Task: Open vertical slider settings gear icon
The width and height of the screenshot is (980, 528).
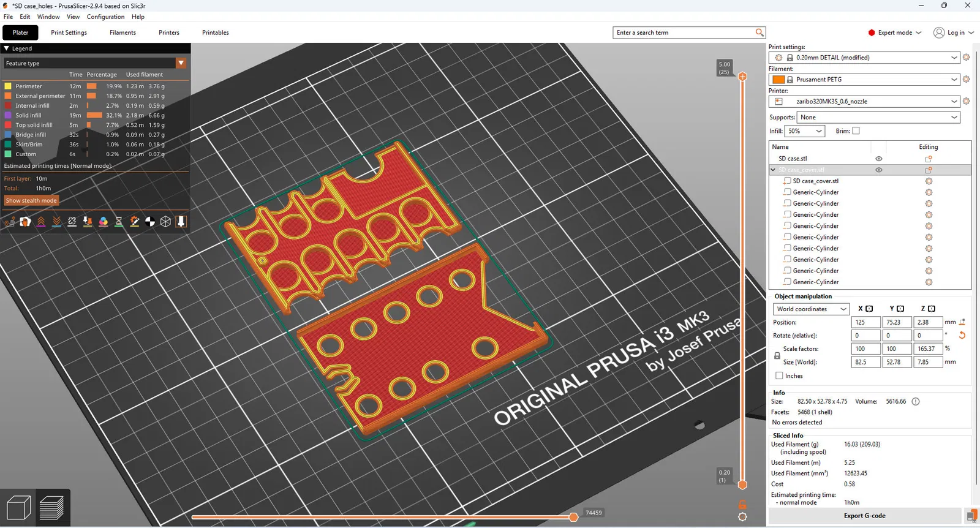Action: click(742, 517)
